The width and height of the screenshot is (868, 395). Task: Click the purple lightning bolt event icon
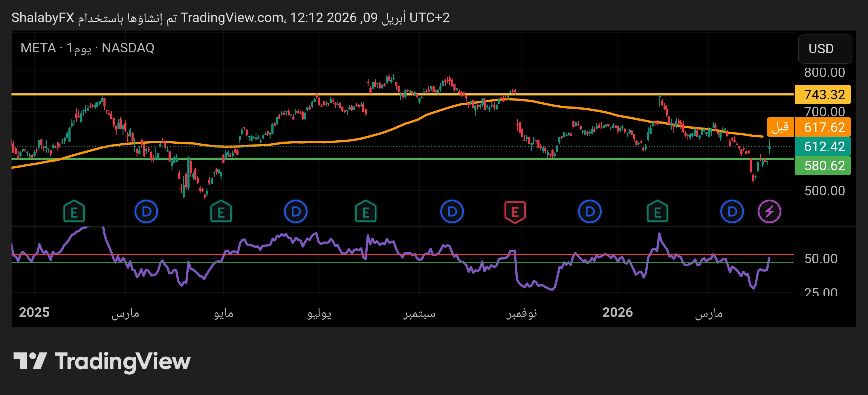coord(769,212)
